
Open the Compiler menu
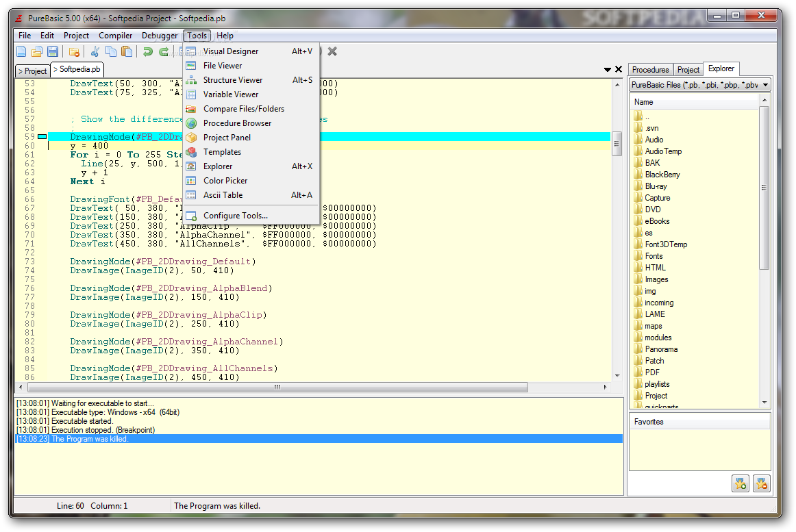115,36
